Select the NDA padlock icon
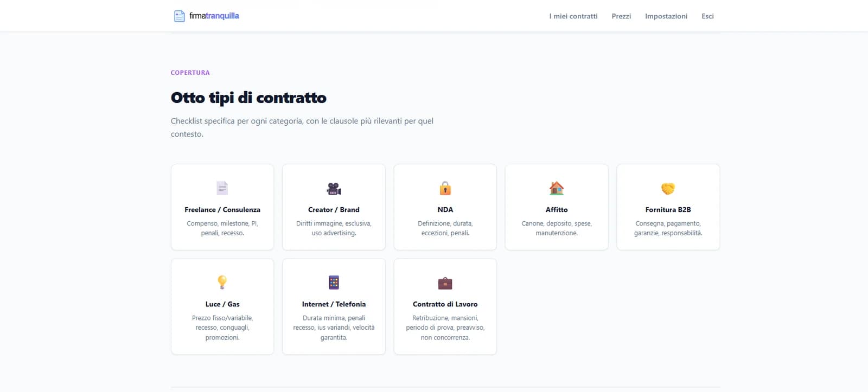Viewport: 868px width, 392px height. coord(445,188)
